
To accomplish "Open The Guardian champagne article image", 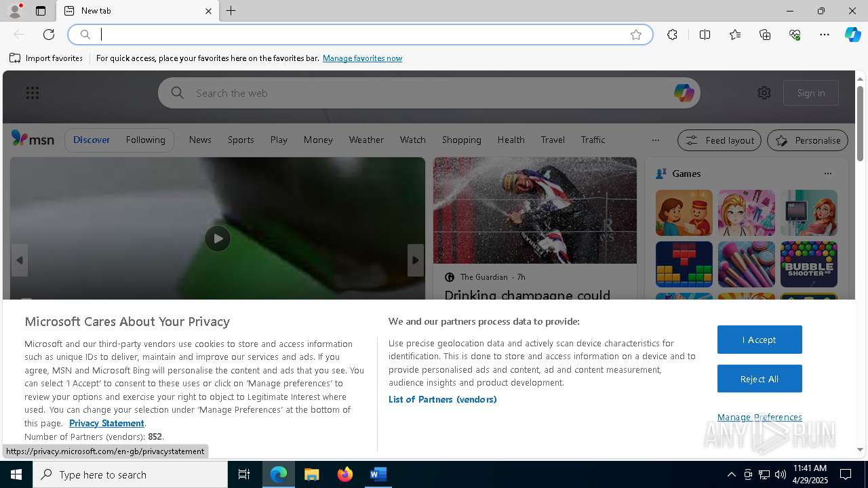I will (535, 210).
